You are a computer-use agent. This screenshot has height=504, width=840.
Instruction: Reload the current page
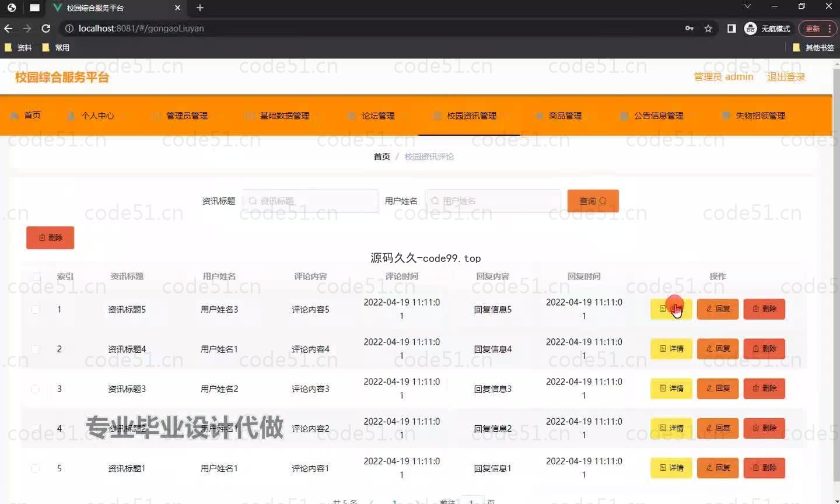click(x=46, y=28)
